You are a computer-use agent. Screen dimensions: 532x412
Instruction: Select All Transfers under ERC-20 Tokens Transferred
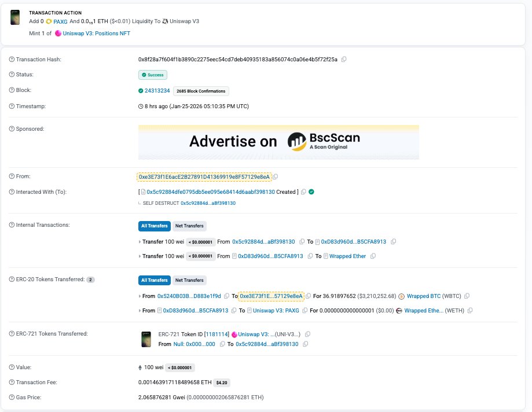pyautogui.click(x=154, y=280)
